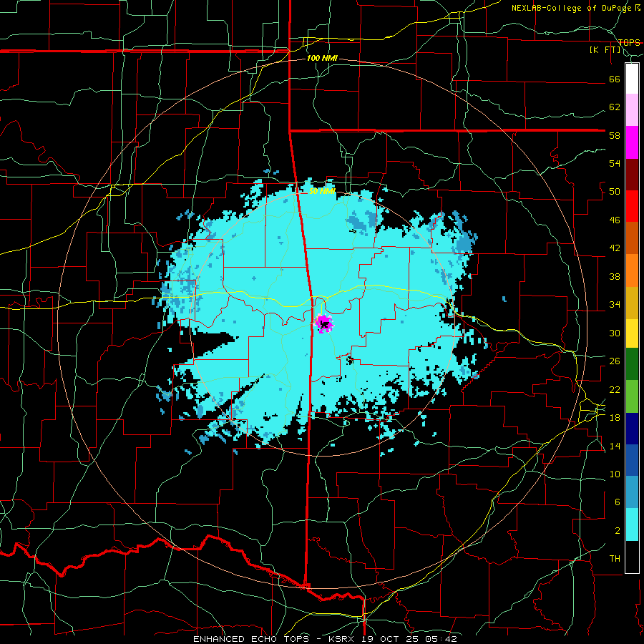Click the 50 NMI range ring label

(322, 191)
